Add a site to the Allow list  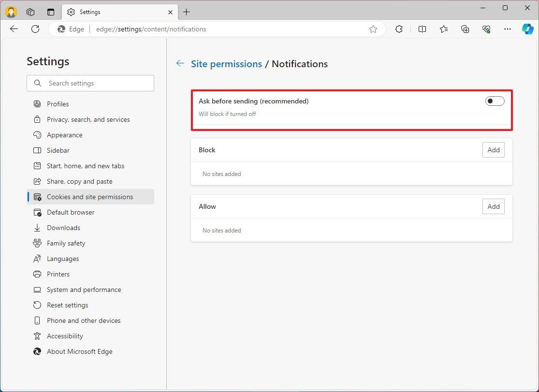[x=493, y=206]
